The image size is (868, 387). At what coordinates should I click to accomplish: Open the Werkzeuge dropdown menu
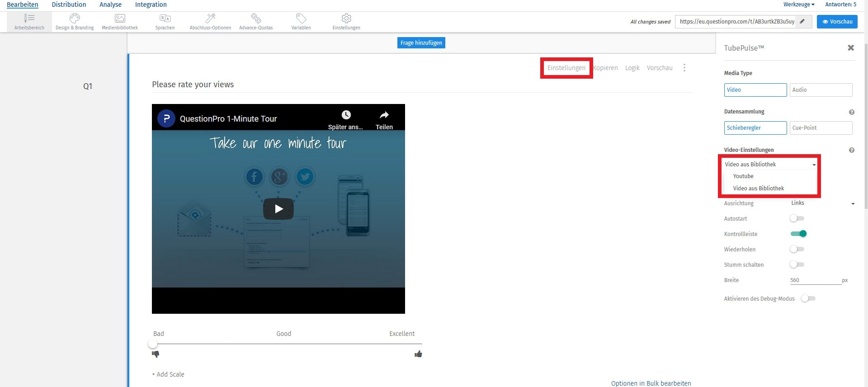tap(799, 5)
